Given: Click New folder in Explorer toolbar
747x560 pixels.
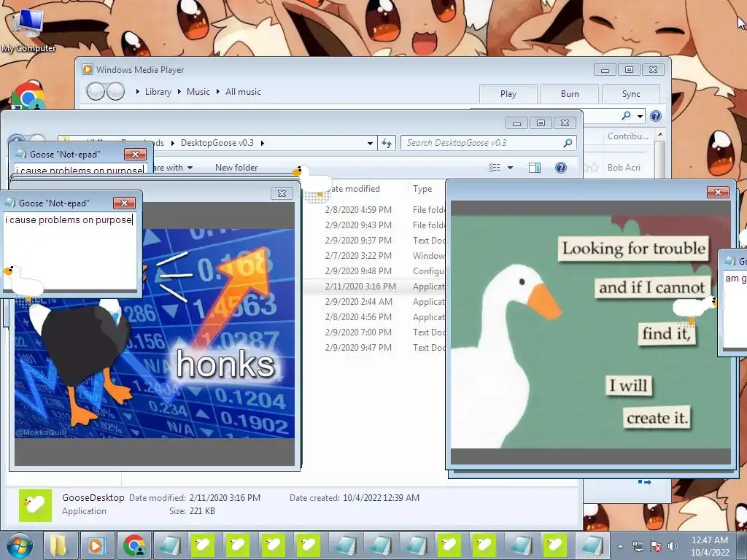Looking at the screenshot, I should pyautogui.click(x=236, y=168).
